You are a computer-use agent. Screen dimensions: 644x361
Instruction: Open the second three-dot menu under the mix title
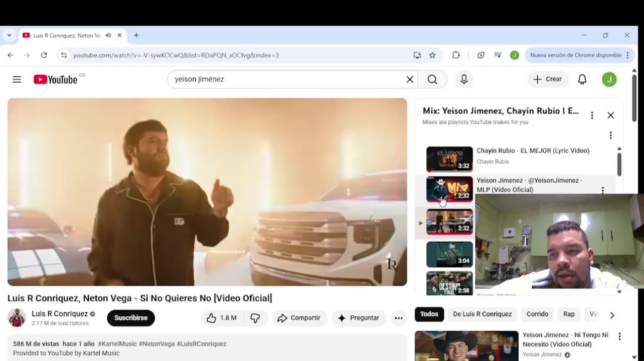(x=610, y=135)
